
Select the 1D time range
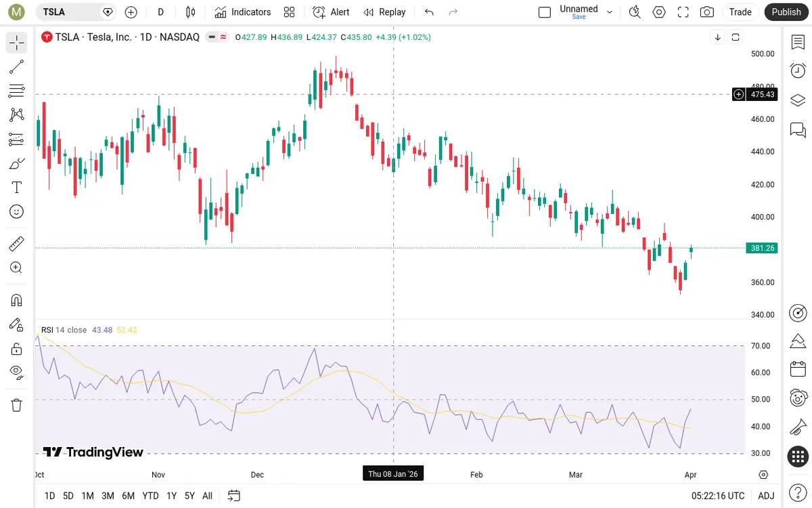point(49,496)
